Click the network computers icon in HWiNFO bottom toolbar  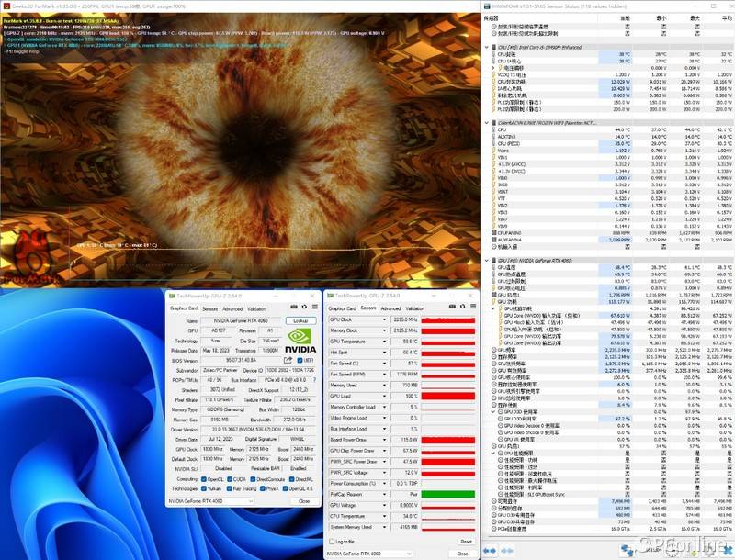(x=627, y=551)
